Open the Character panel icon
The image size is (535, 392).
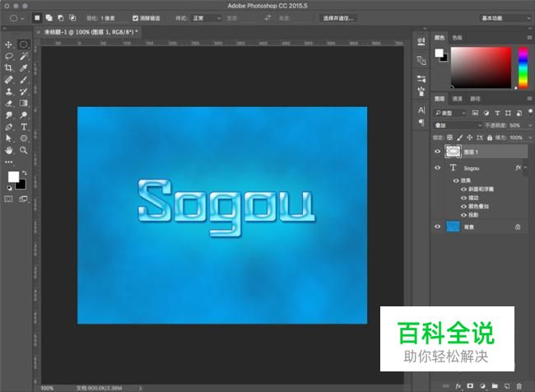(421, 110)
